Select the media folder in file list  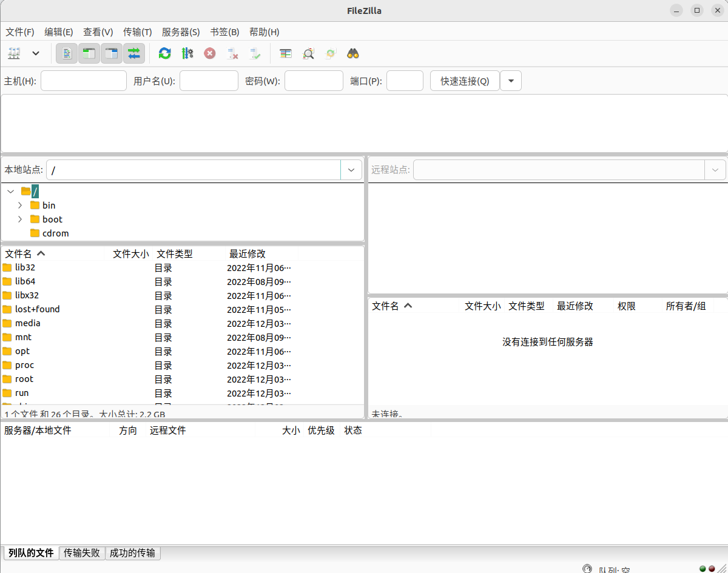pos(28,323)
